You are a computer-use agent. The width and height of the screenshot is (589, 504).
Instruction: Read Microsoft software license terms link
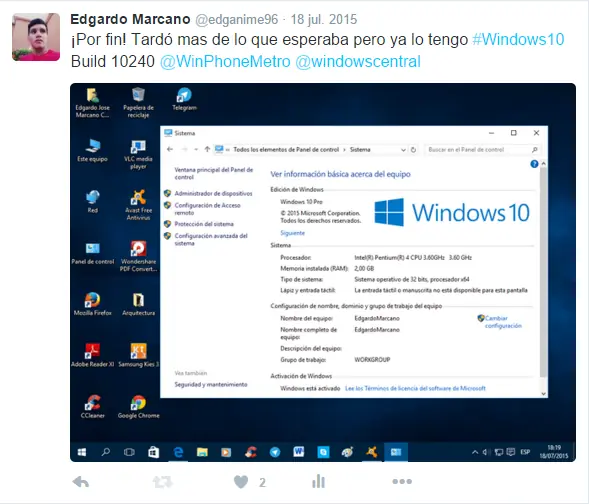415,388
